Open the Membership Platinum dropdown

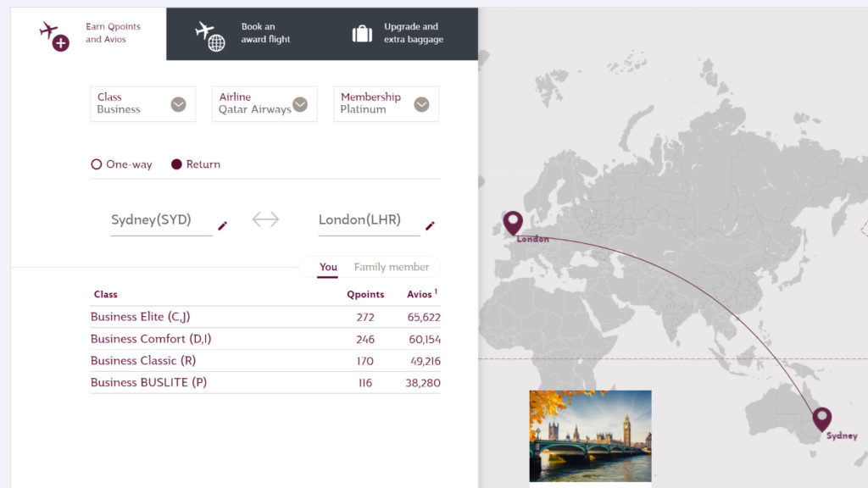click(x=421, y=103)
